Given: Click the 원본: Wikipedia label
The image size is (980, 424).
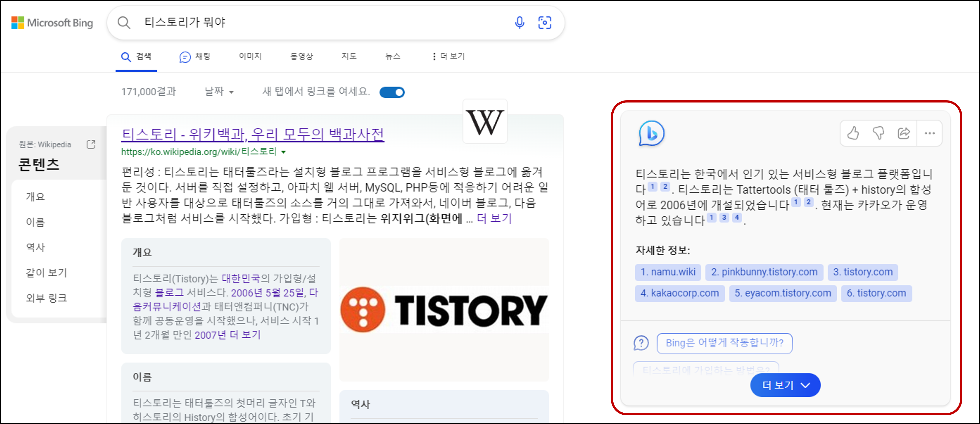Looking at the screenshot, I should pyautogui.click(x=45, y=145).
